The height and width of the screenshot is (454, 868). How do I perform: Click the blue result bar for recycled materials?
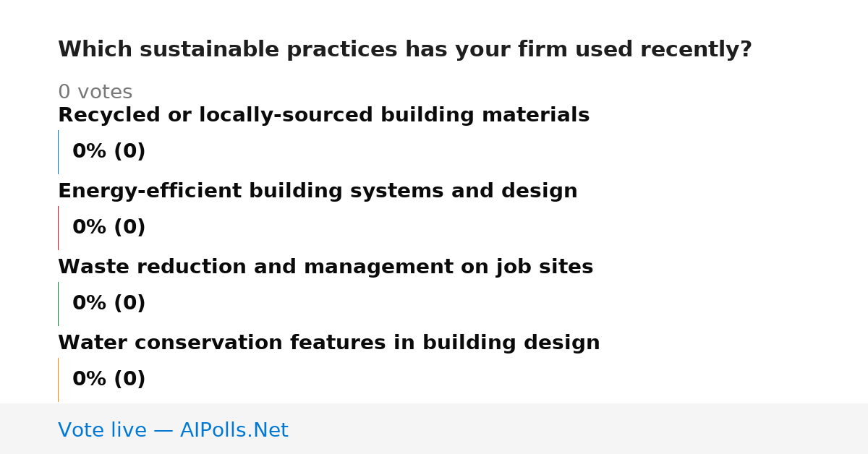coord(58,152)
